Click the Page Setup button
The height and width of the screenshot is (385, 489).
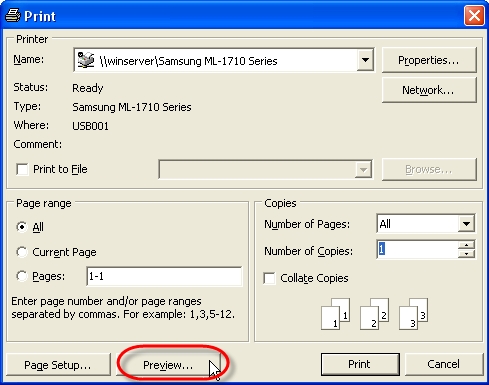coord(58,365)
